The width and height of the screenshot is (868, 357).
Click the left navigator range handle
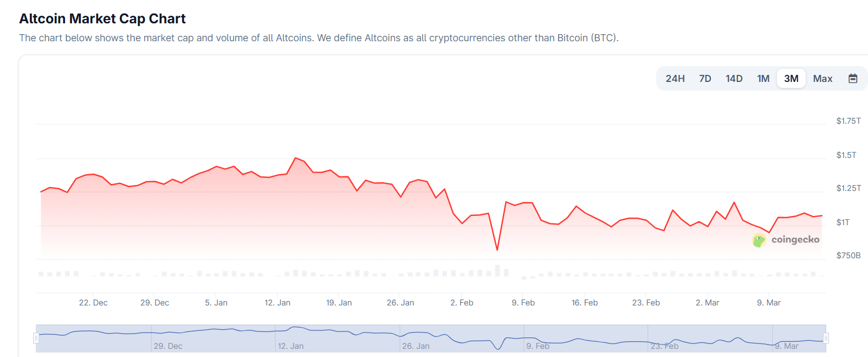point(36,338)
